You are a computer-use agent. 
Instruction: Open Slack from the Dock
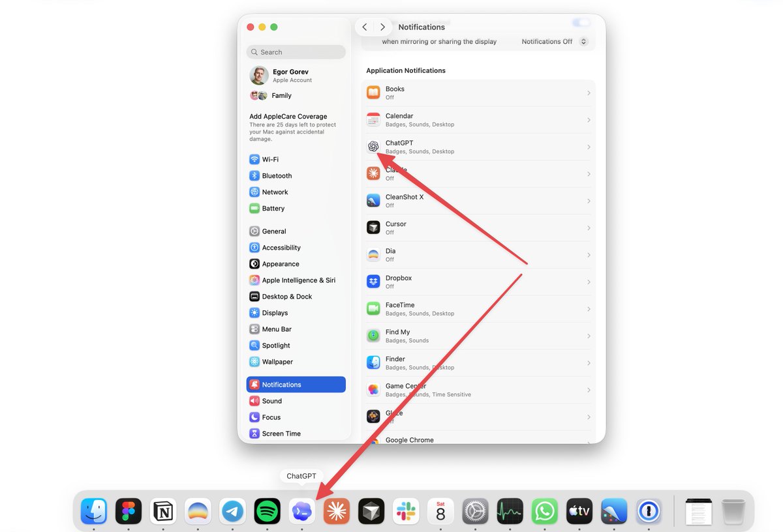pos(406,512)
